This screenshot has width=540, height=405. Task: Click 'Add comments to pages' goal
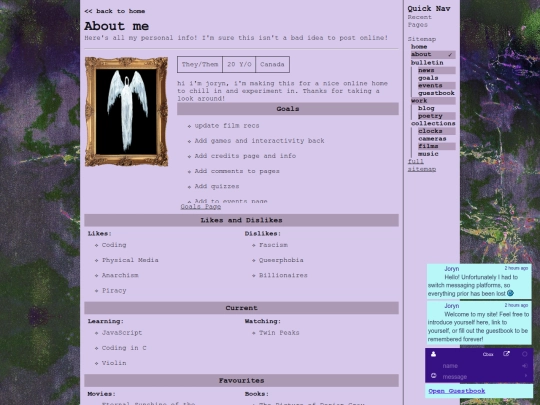coord(237,171)
